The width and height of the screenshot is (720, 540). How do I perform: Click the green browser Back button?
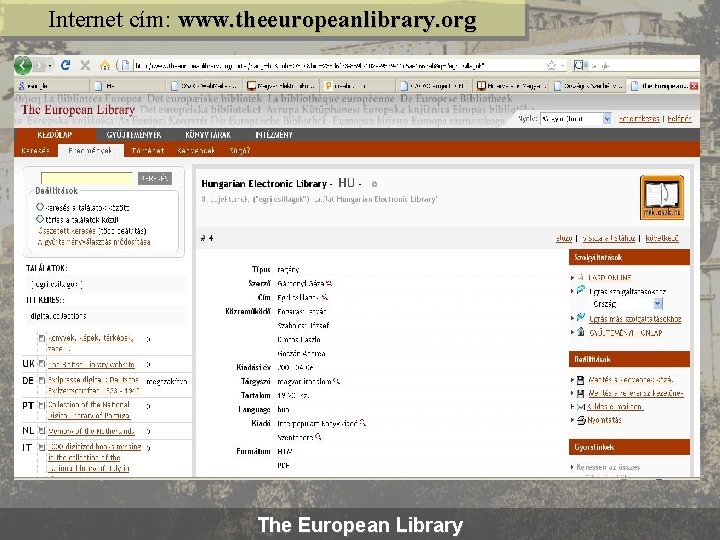23,65
